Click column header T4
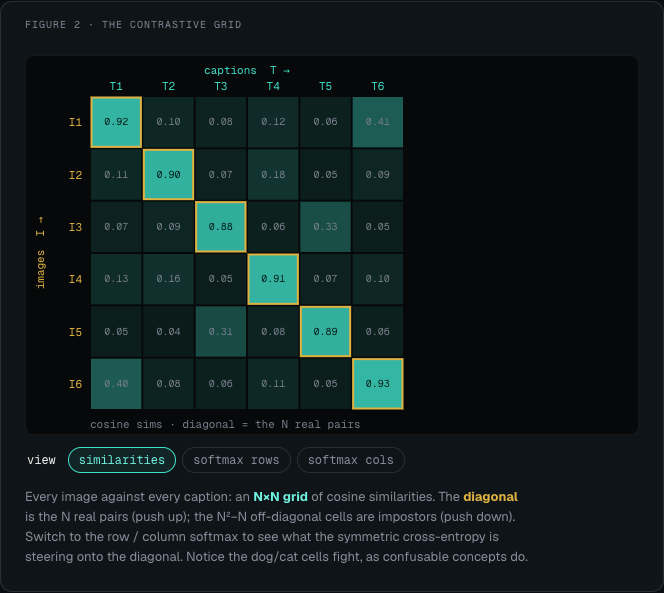This screenshot has width=664, height=593. point(273,86)
